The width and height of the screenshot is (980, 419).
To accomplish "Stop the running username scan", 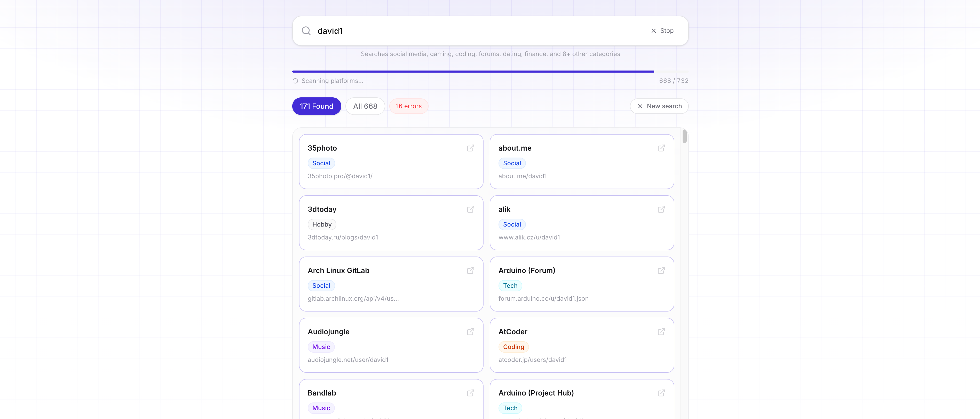I will tap(662, 31).
